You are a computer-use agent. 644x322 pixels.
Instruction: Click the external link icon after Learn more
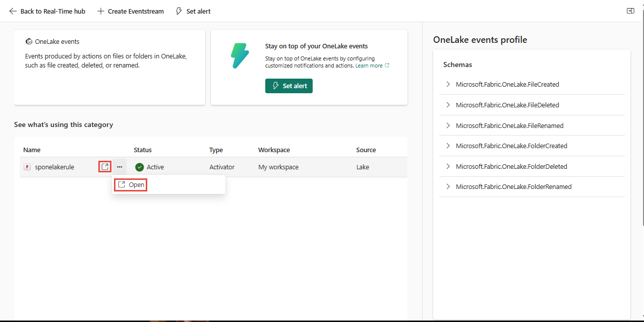(x=387, y=66)
